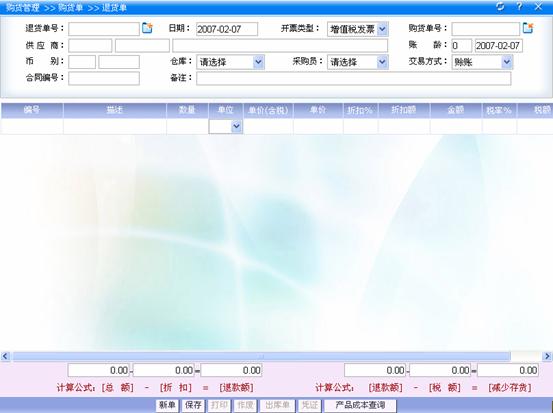Screen dimensions: 553x413
Task: Click the 折扣 total field above its label
Action: (x=164, y=370)
